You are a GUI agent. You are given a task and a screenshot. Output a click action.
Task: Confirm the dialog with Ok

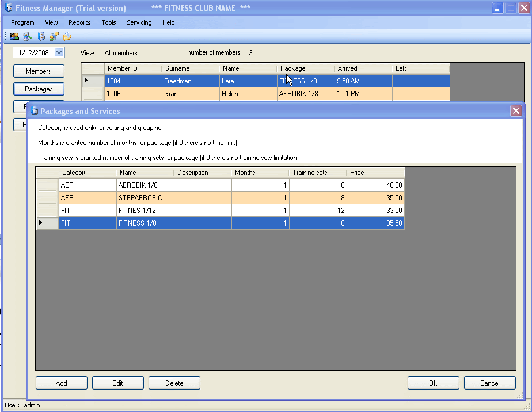click(434, 383)
